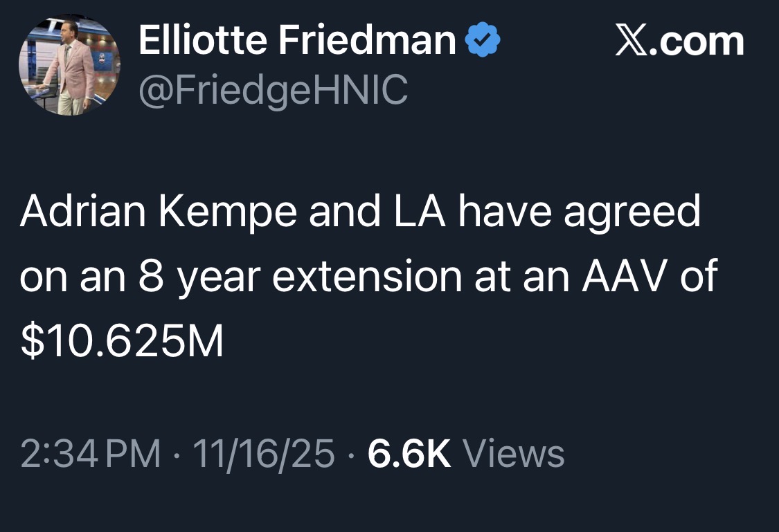Open the @FriedgeHNIC handle link

[x=273, y=90]
